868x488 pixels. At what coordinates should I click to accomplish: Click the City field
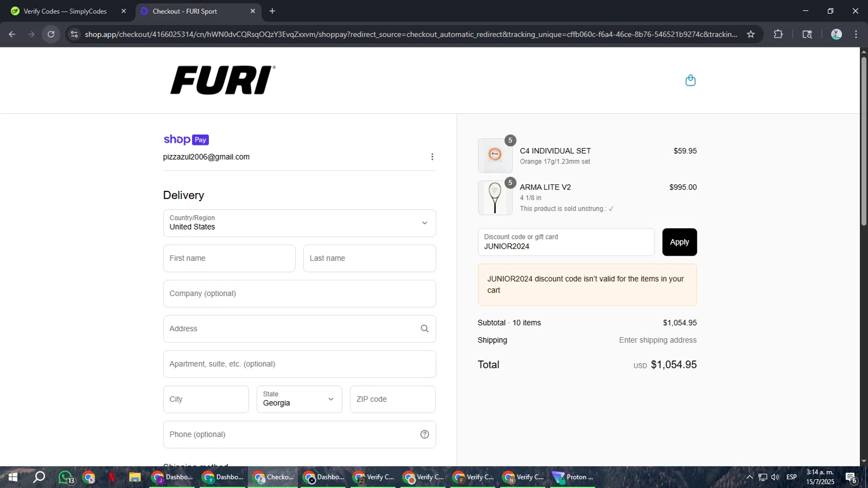tap(206, 399)
